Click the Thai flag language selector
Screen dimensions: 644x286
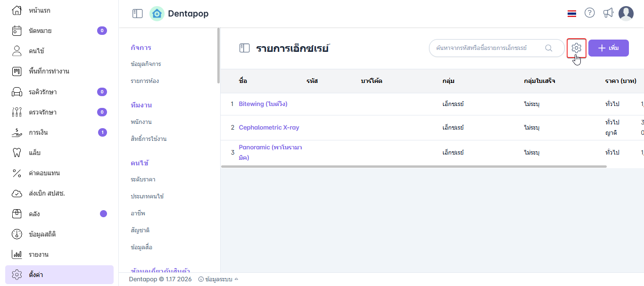[x=571, y=14]
